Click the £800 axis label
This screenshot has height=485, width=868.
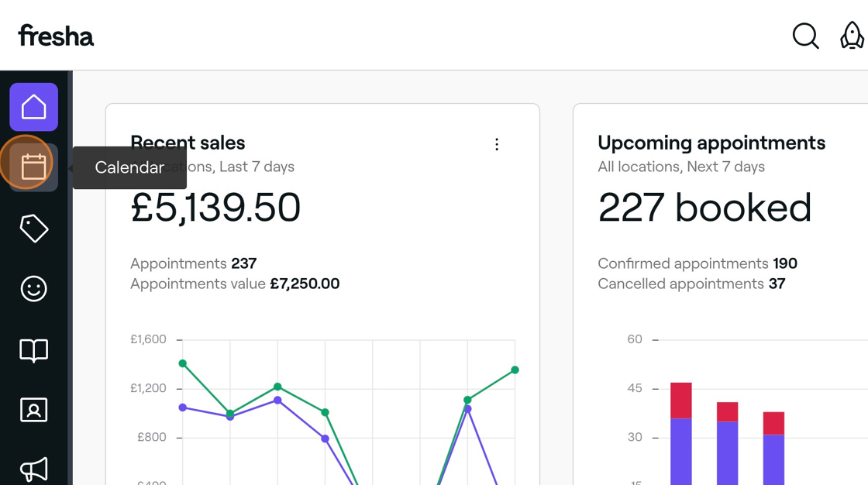152,438
